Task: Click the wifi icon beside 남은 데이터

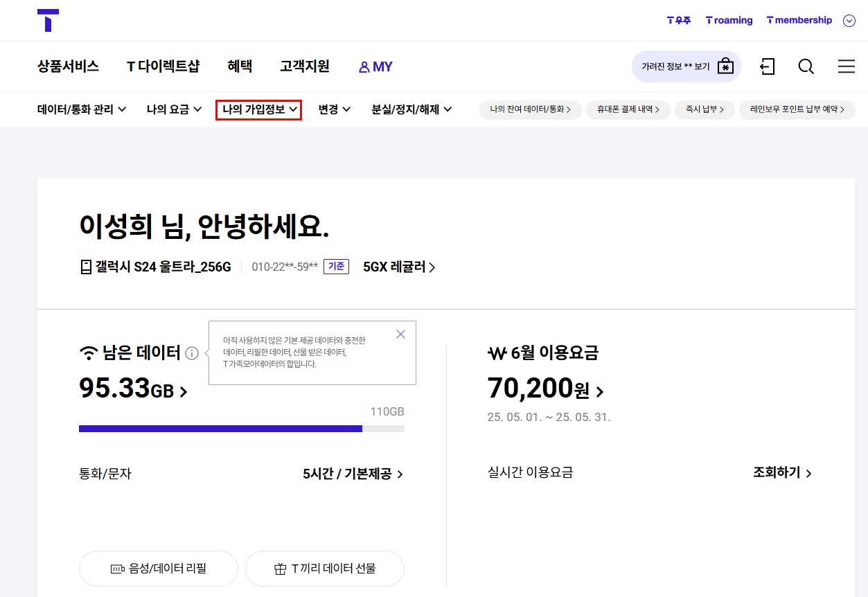Action: (x=88, y=353)
